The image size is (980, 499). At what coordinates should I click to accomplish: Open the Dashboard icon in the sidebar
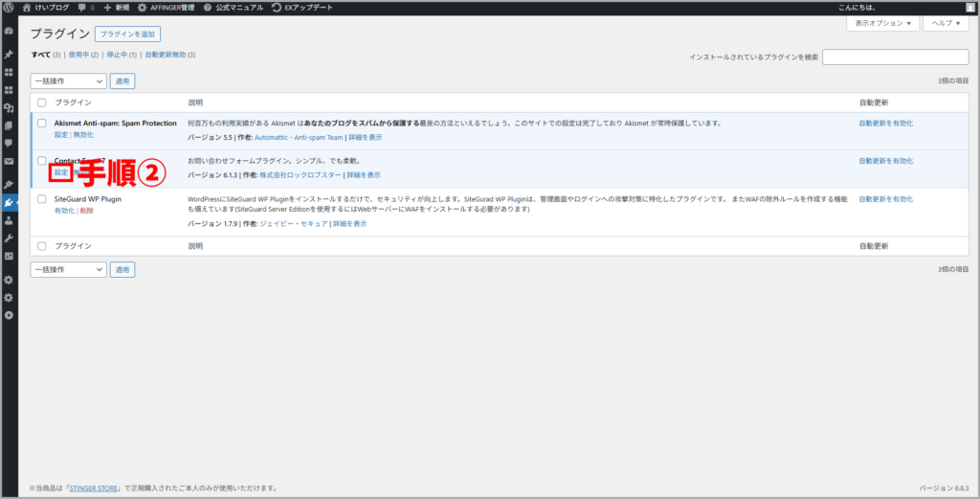(x=9, y=32)
